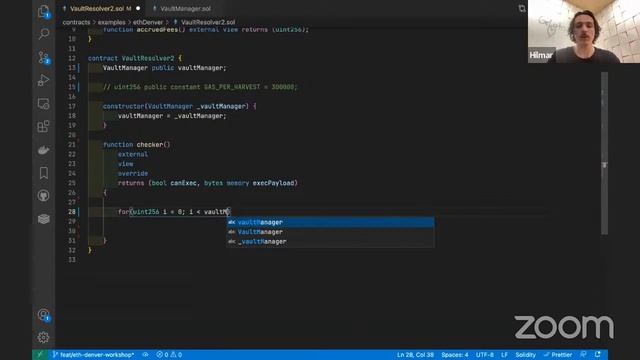Open the Accounts icon
Screen dimensions: 640x360
pyautogui.click(x=44, y=315)
